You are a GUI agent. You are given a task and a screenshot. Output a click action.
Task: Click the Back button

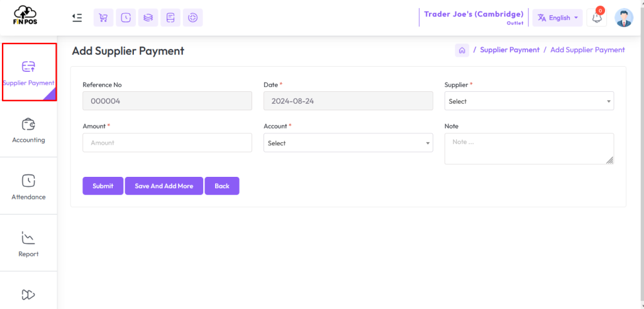point(222,186)
